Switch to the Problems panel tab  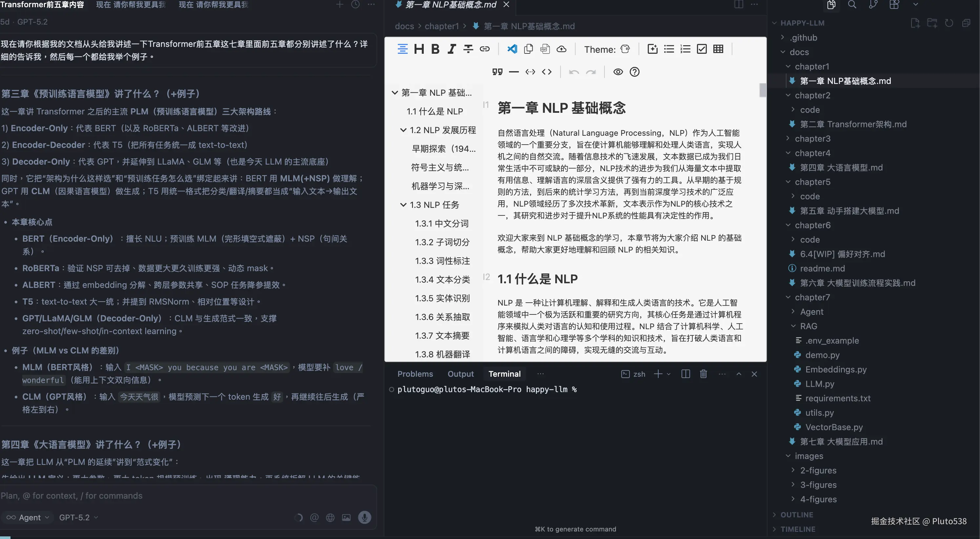coord(415,374)
